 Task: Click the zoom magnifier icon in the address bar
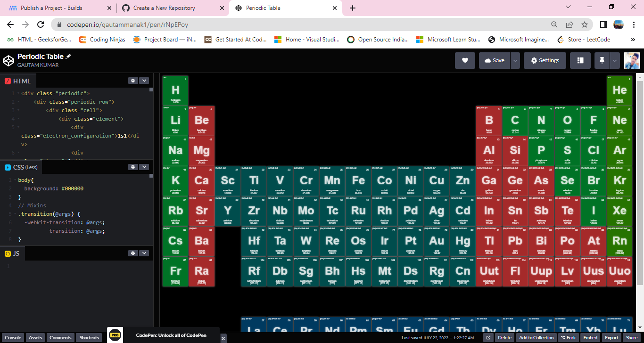click(x=554, y=24)
